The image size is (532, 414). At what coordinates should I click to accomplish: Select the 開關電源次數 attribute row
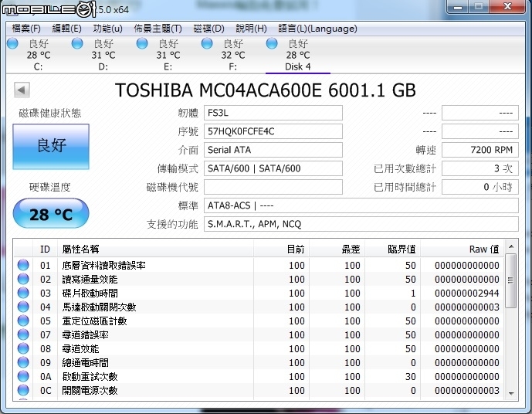(259, 390)
